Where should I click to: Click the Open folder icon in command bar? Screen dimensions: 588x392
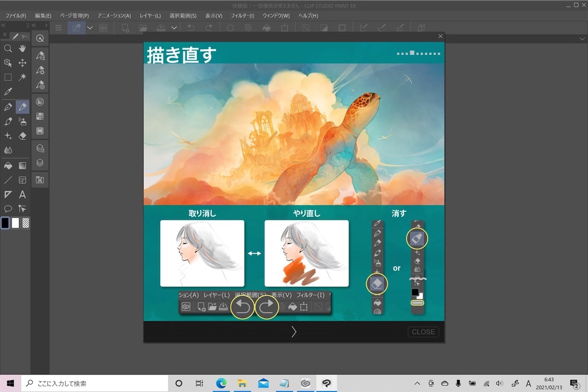(x=143, y=28)
